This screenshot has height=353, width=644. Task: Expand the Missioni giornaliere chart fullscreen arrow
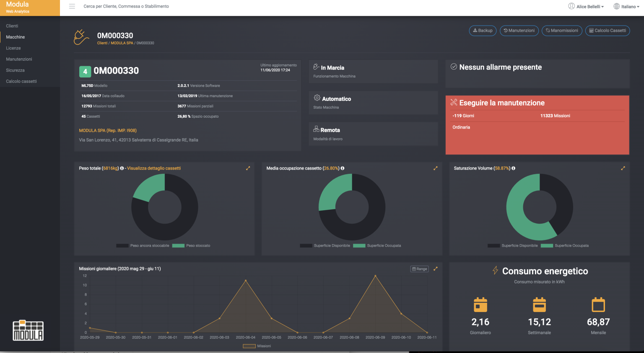(435, 269)
